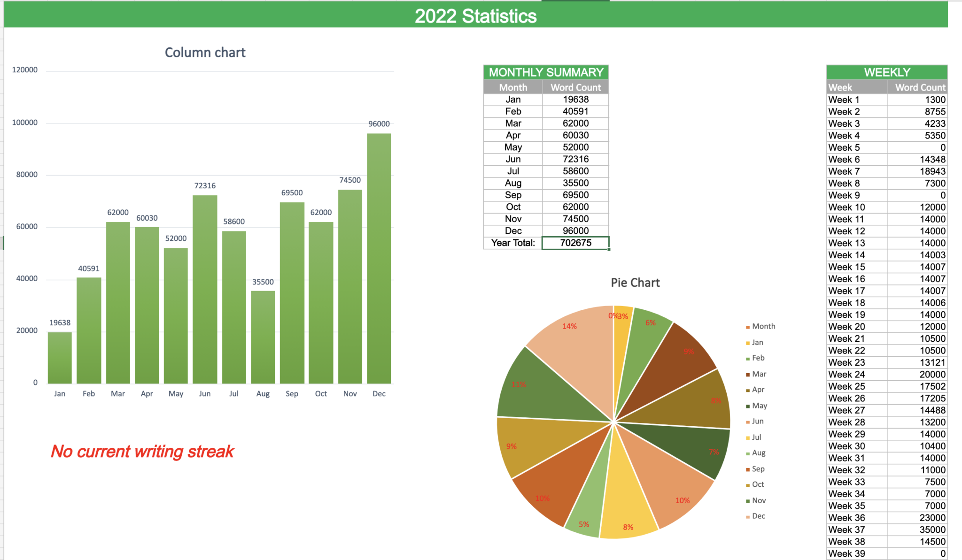This screenshot has width=962, height=560.
Task: Click the 'No current writing streak' text
Action: (x=142, y=451)
